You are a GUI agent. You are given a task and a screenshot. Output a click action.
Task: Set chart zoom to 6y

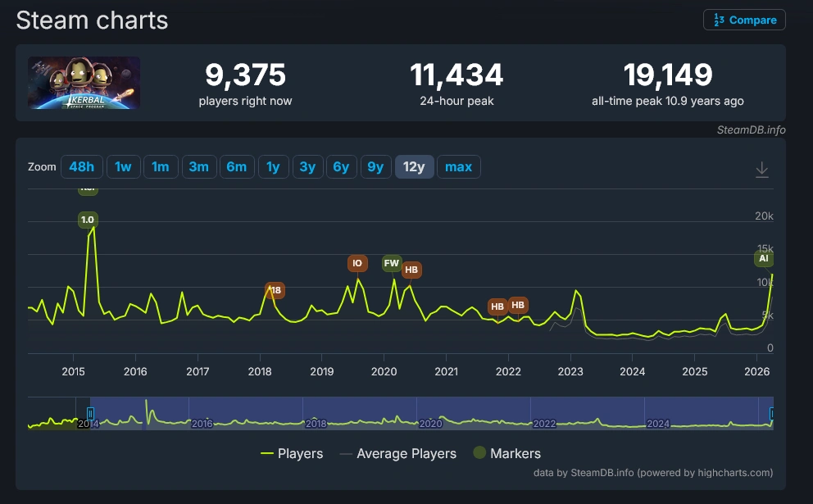[341, 167]
